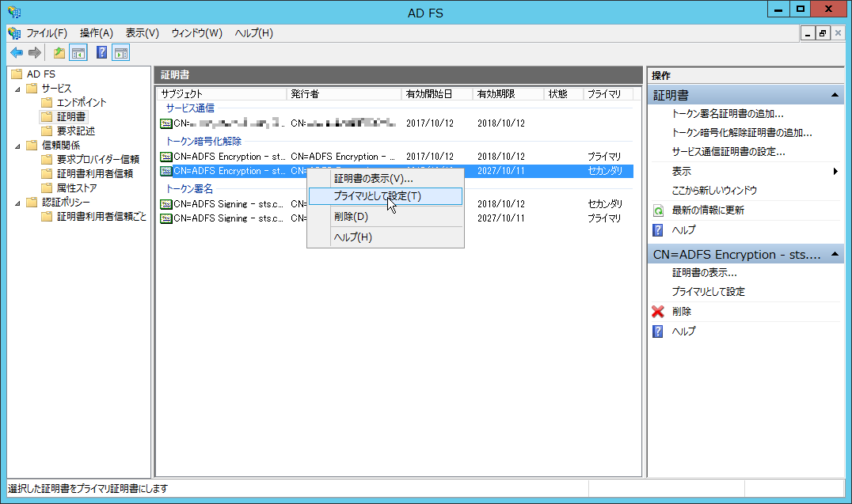Click トークン署名証明書の追加... action
This screenshot has height=504, width=852.
click(728, 113)
